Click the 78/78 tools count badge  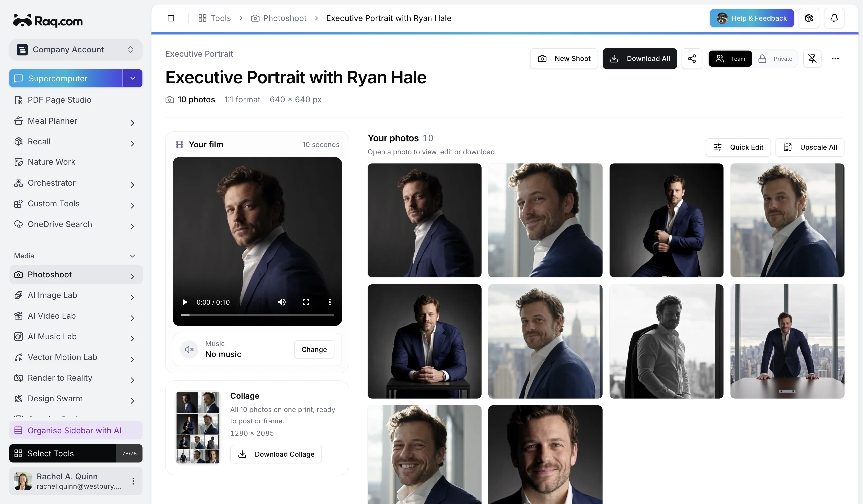point(129,453)
